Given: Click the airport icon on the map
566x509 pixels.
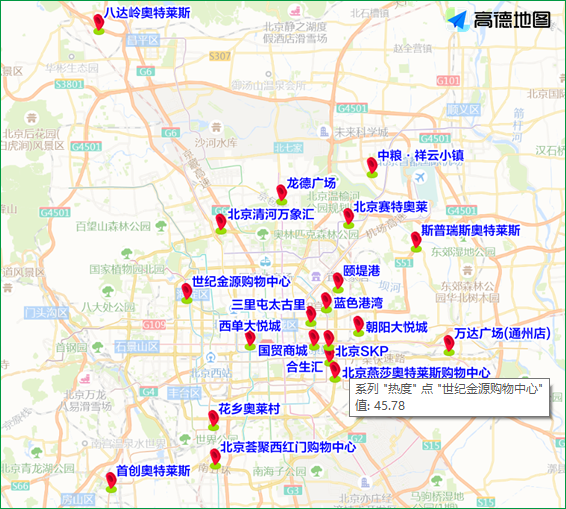Looking at the screenshot, I should 420,178.
